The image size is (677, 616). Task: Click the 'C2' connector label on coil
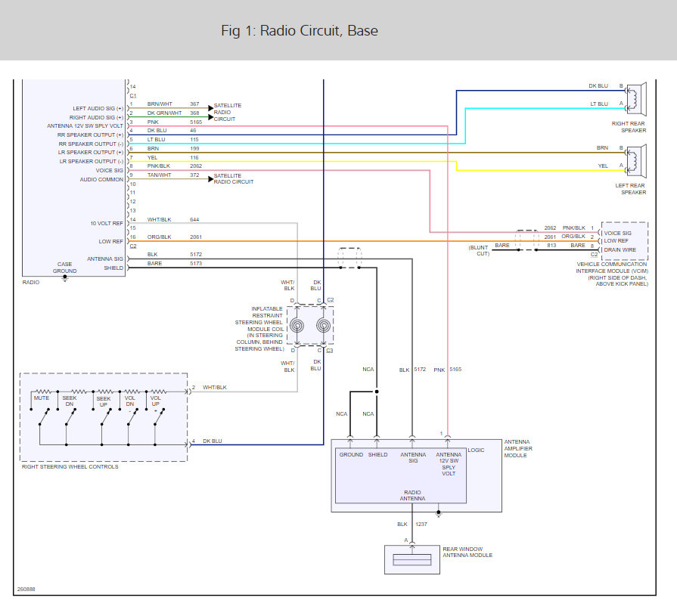coord(331,300)
